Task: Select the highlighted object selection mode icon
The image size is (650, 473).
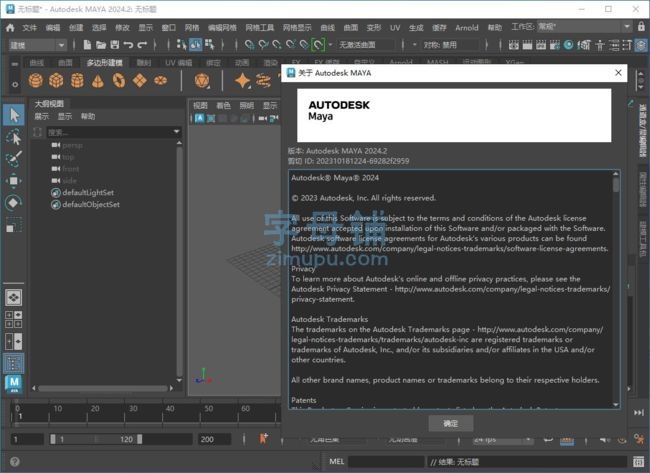Action: tap(196, 44)
